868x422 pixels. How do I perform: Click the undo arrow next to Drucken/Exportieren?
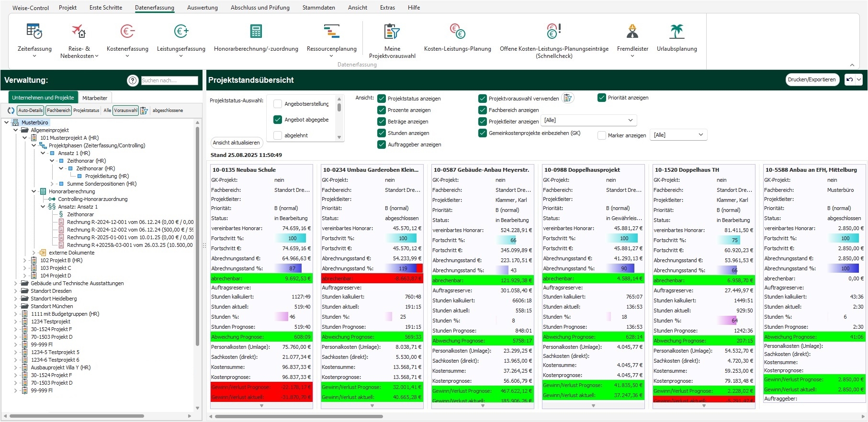[849, 80]
